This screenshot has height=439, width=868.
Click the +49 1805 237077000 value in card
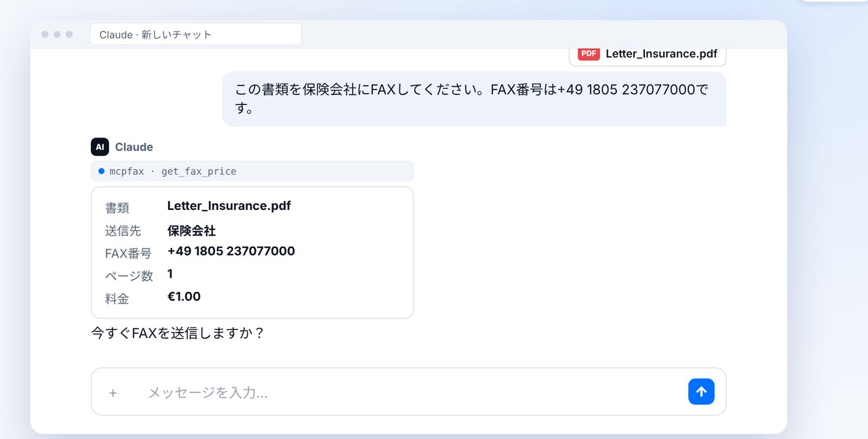point(231,251)
